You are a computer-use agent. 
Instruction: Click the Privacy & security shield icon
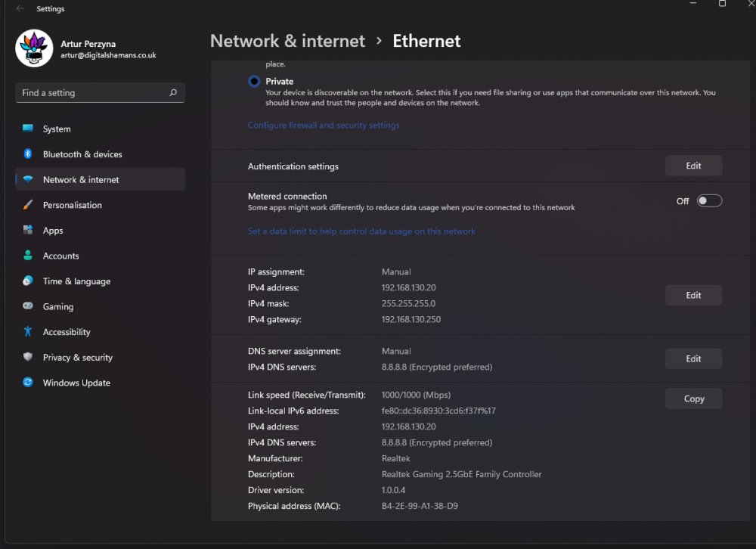click(28, 357)
